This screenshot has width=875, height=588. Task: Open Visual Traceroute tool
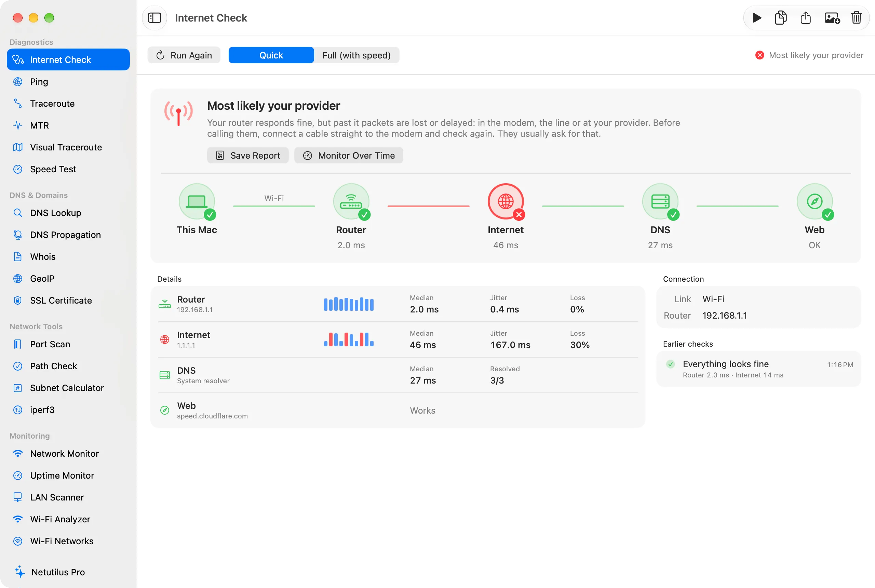[68, 147]
